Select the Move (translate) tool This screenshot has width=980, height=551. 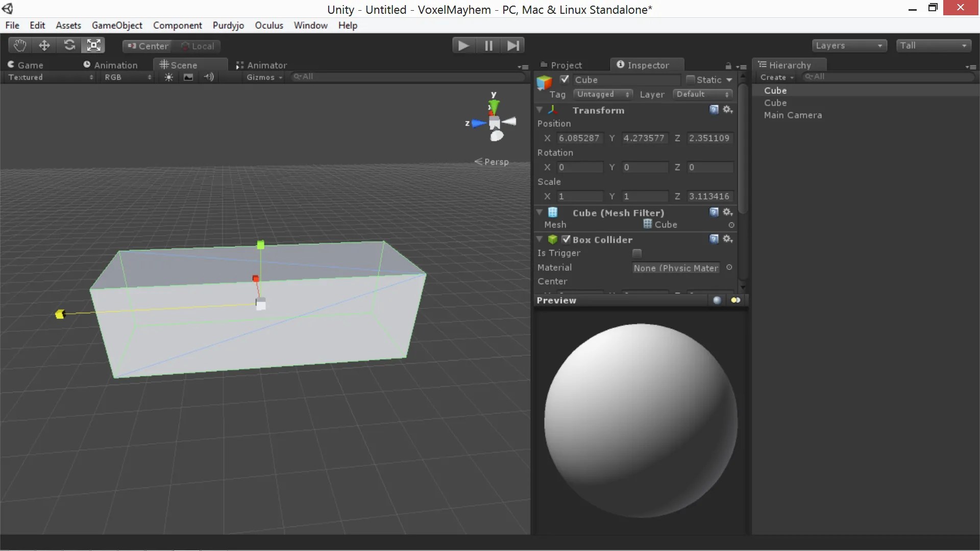[x=44, y=45]
